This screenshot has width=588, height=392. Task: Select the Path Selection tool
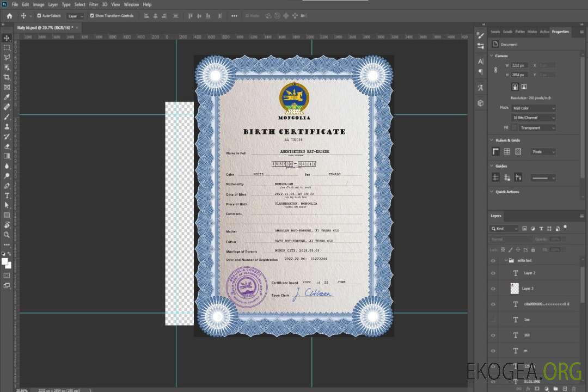7,205
